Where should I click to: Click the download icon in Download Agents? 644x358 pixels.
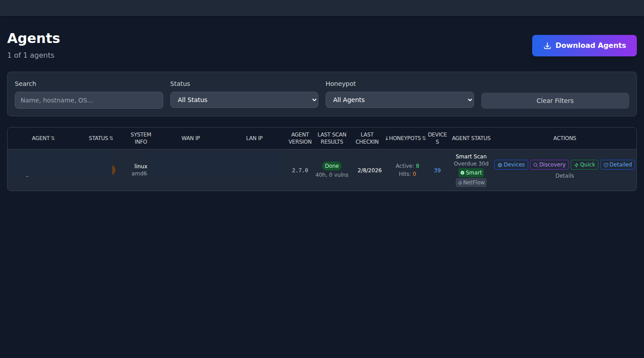pos(547,46)
